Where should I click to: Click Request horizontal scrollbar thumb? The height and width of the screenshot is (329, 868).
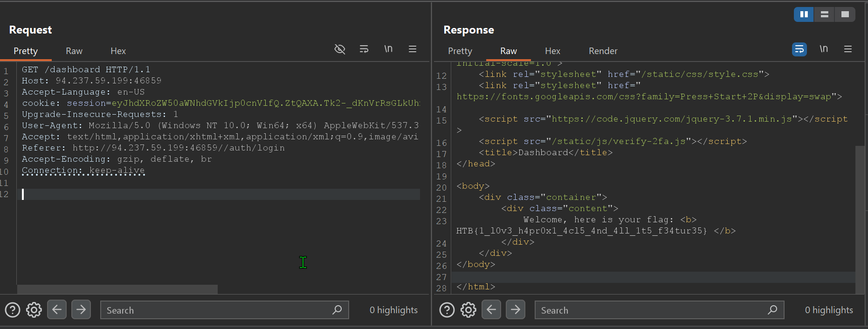(117, 289)
